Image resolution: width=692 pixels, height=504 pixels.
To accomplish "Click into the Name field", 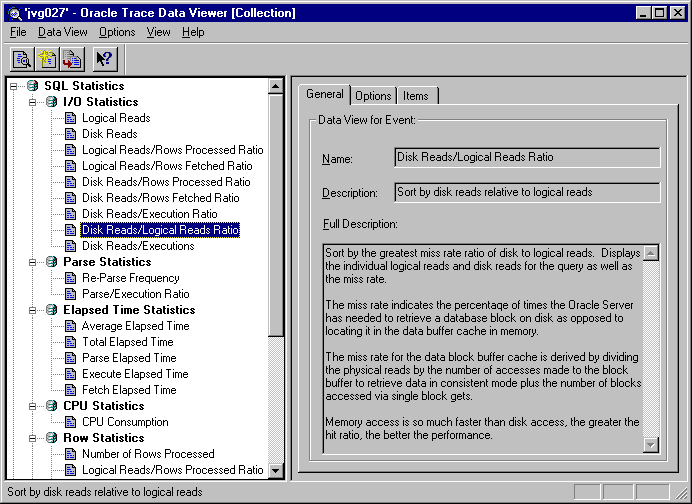I will pyautogui.click(x=527, y=157).
